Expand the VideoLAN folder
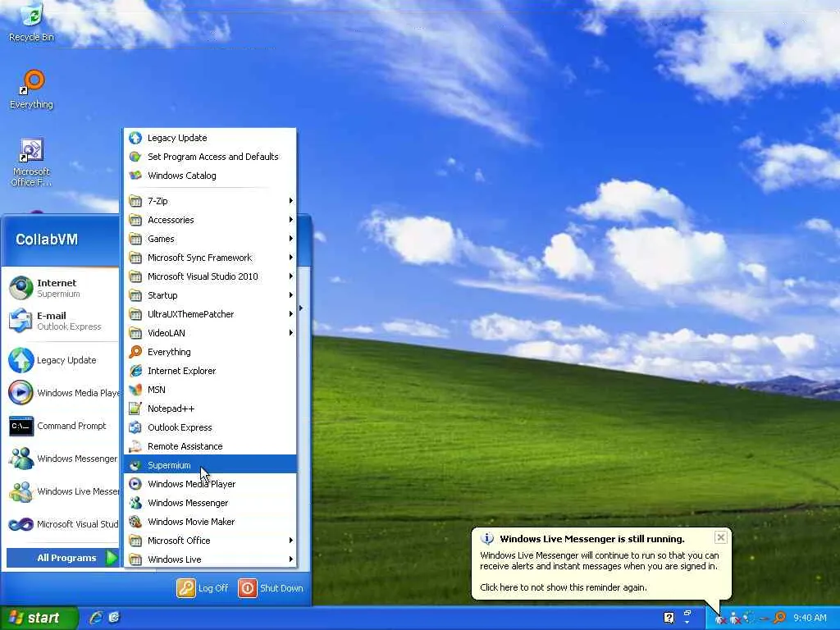The image size is (840, 630). pos(209,333)
